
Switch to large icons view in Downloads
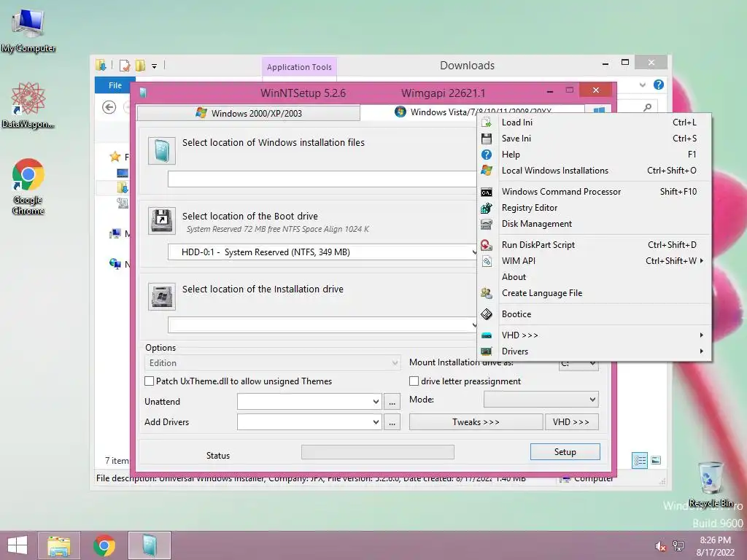(656, 461)
